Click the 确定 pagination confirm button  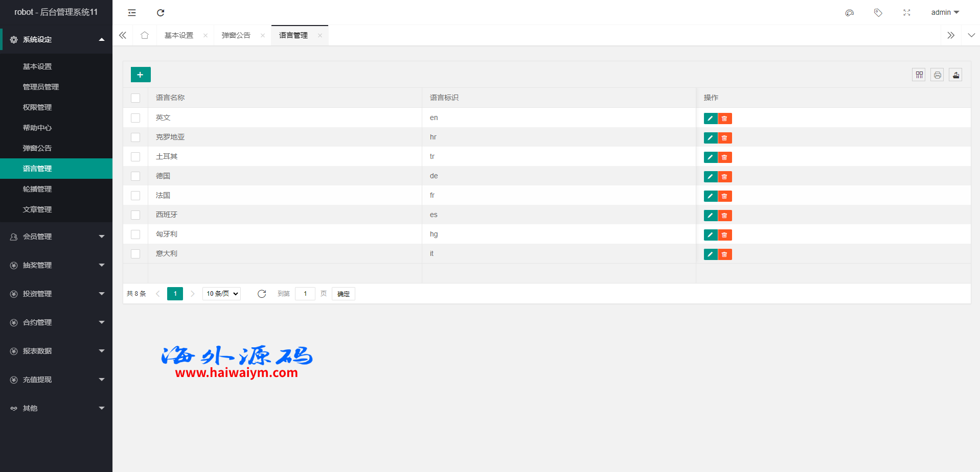343,294
